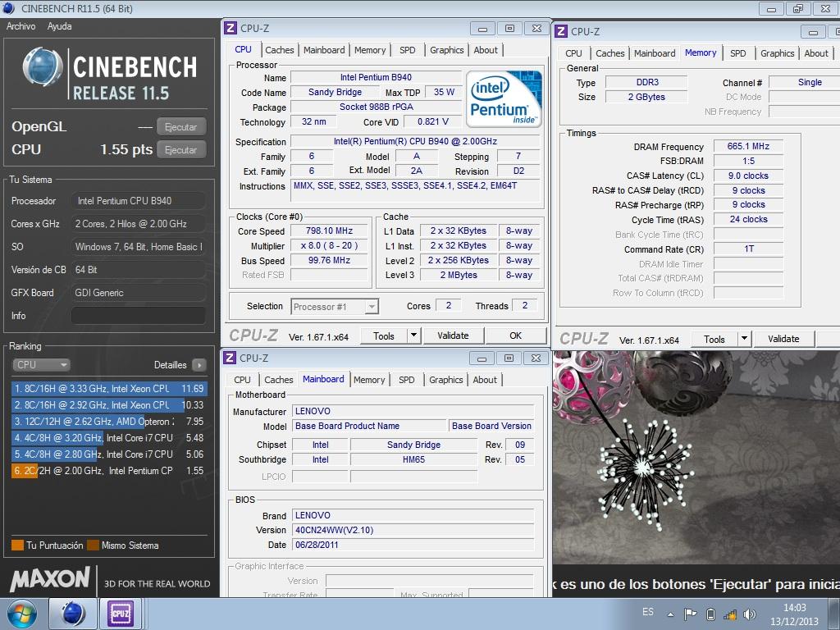
Task: Click DRAM Frequency value 665.1 MHz
Action: [x=748, y=146]
